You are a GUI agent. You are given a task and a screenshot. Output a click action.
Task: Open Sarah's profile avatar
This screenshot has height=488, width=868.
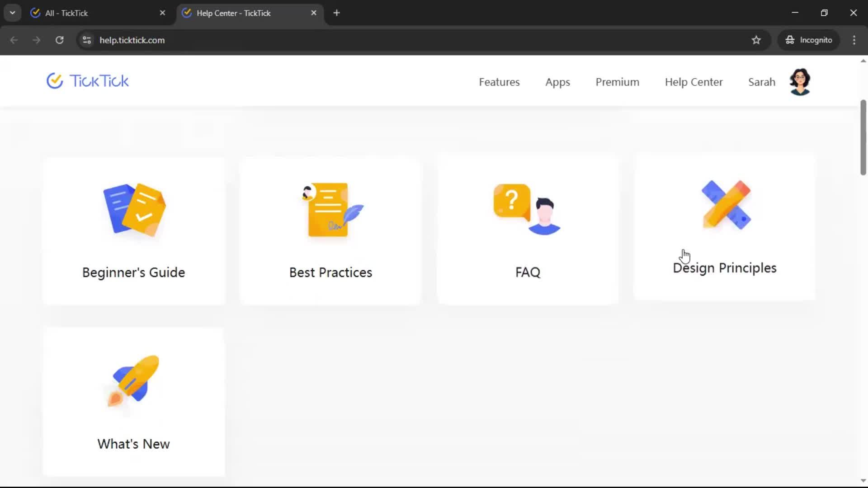[x=800, y=82]
